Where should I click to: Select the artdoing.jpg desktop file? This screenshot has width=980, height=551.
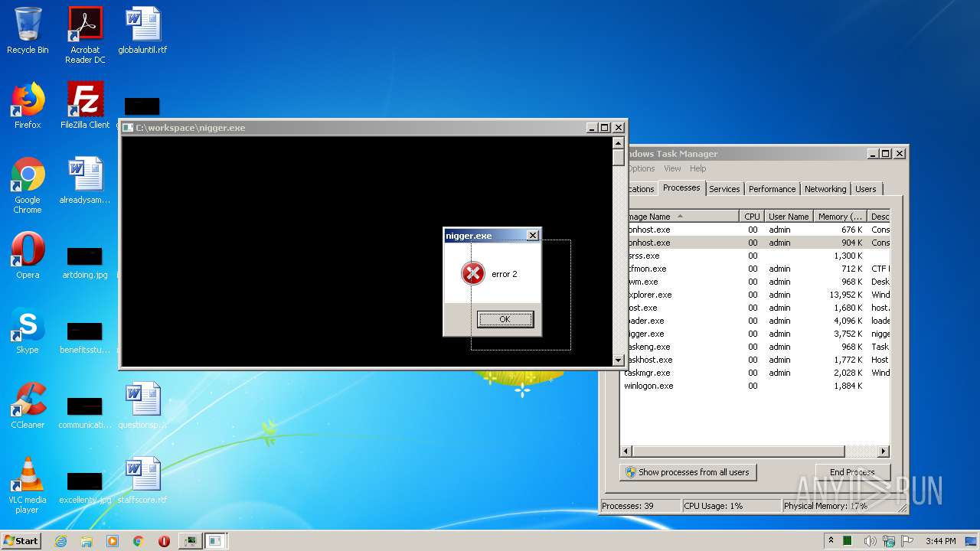pyautogui.click(x=85, y=262)
